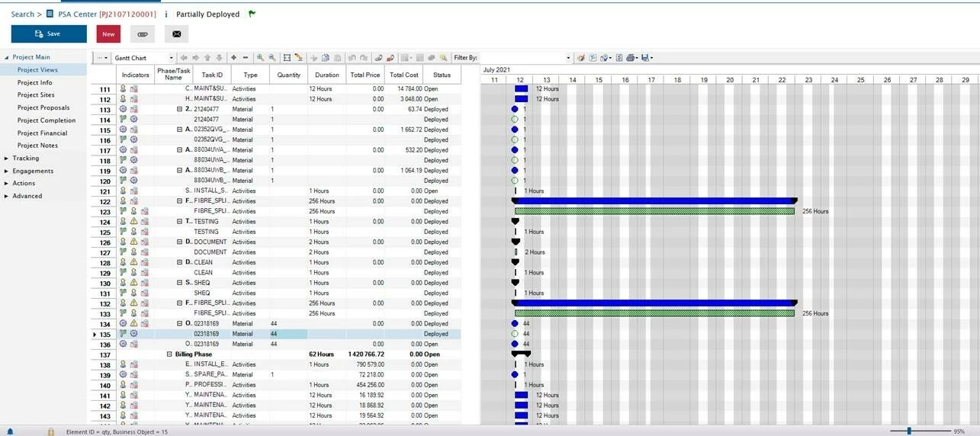Screen dimensions: 980x436
Task: Go to Search in the breadcrumb
Action: (x=22, y=14)
